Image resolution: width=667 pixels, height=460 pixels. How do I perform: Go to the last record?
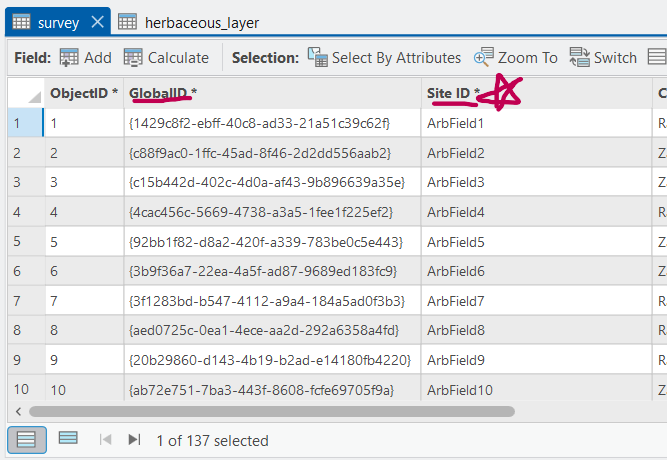pyautogui.click(x=134, y=440)
